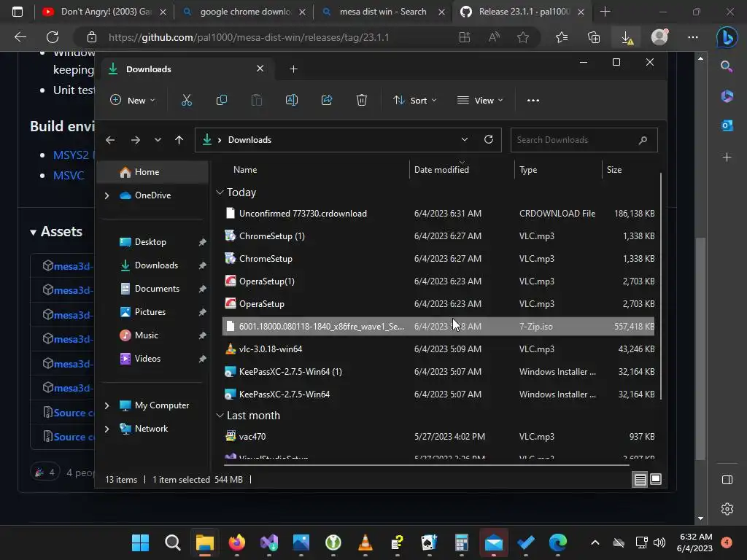This screenshot has width=747, height=560.
Task: Open the See more three-dots menu in Explorer
Action: (x=533, y=101)
